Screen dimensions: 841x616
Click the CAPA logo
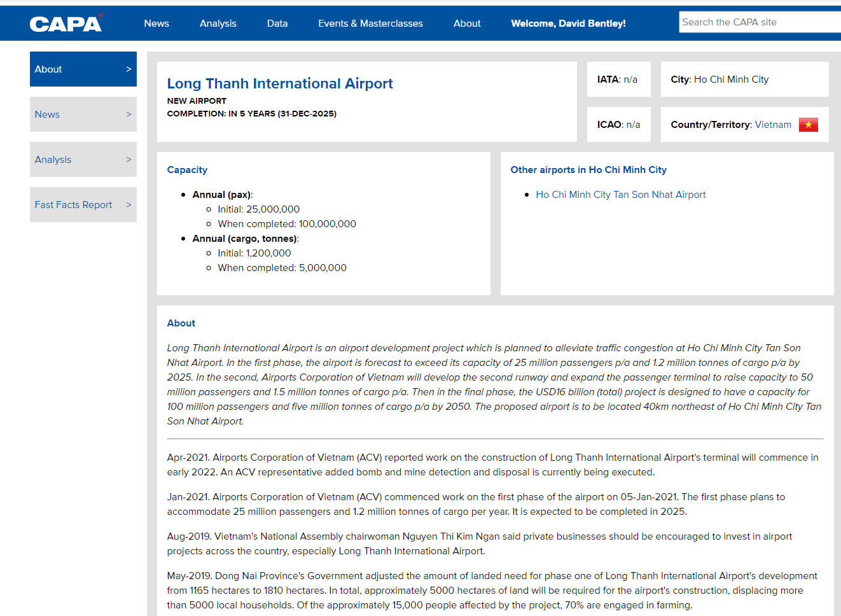click(66, 24)
